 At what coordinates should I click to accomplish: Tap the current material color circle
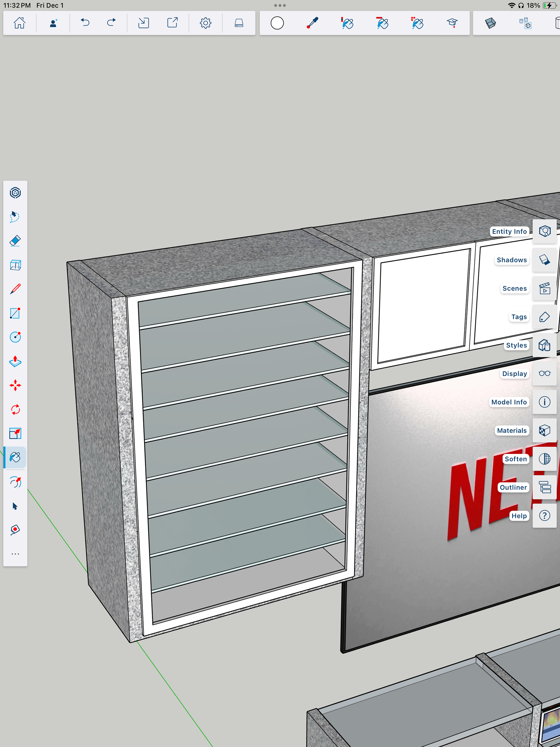277,23
